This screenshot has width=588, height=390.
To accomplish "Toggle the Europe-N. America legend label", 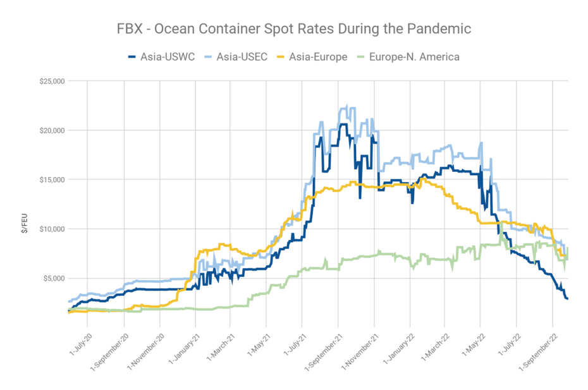I will (414, 57).
